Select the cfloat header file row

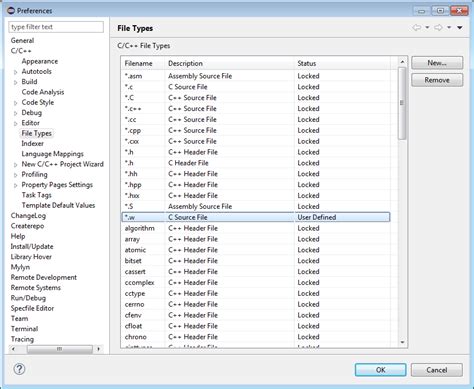[x=256, y=326]
